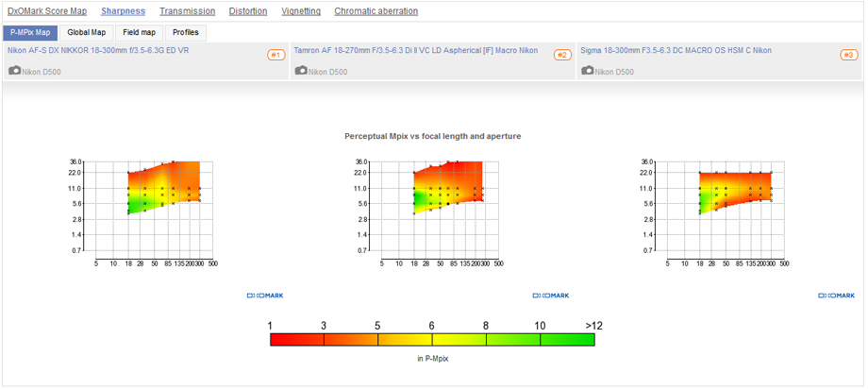The width and height of the screenshot is (868, 389).
Task: Show the Global Map view
Action: point(87,33)
